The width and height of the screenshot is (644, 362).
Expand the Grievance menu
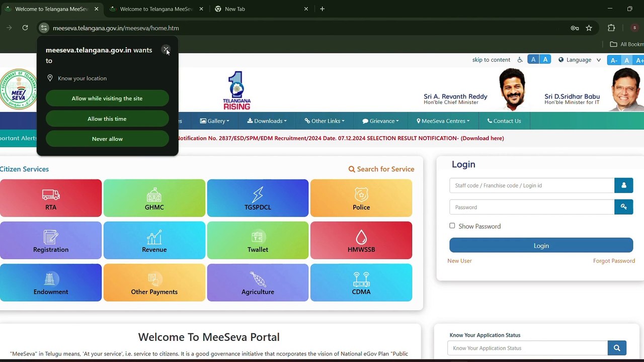pyautogui.click(x=380, y=121)
